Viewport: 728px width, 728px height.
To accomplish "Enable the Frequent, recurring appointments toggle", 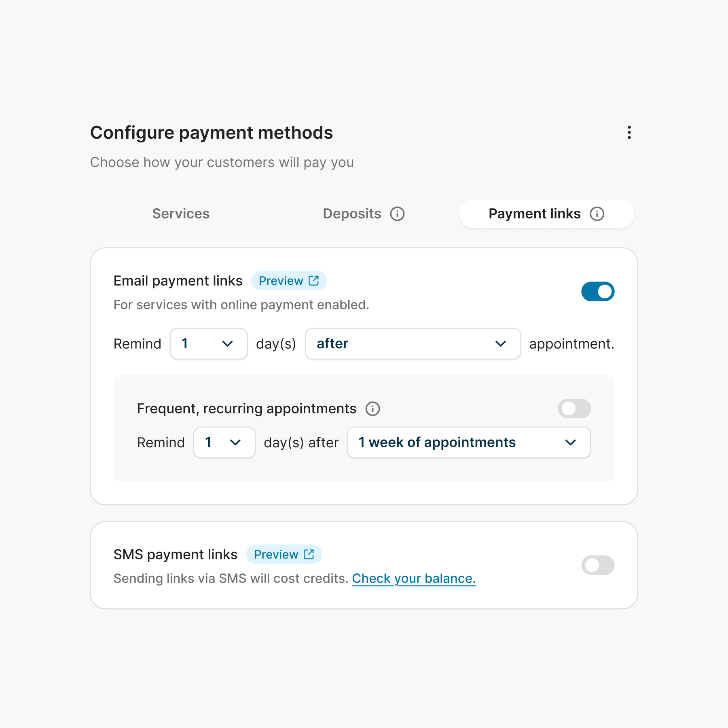I will click(x=574, y=408).
